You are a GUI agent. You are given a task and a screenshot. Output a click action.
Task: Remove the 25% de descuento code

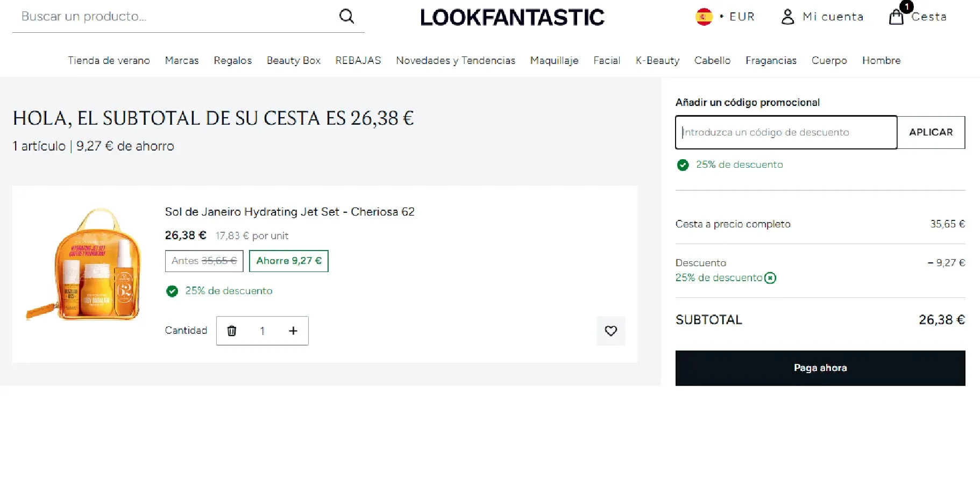(x=770, y=278)
